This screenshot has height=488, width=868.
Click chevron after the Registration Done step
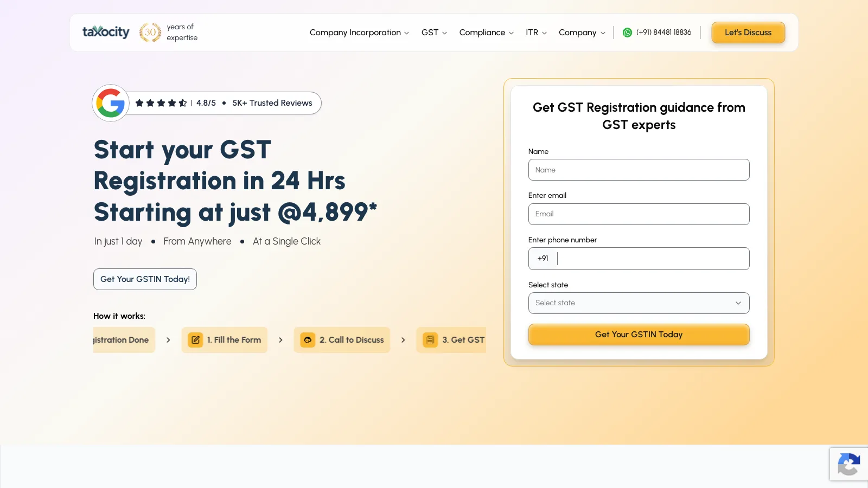168,340
